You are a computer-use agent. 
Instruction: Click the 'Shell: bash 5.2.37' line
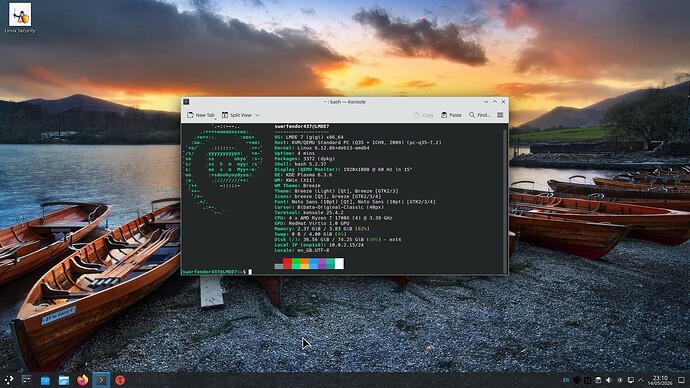(x=300, y=164)
